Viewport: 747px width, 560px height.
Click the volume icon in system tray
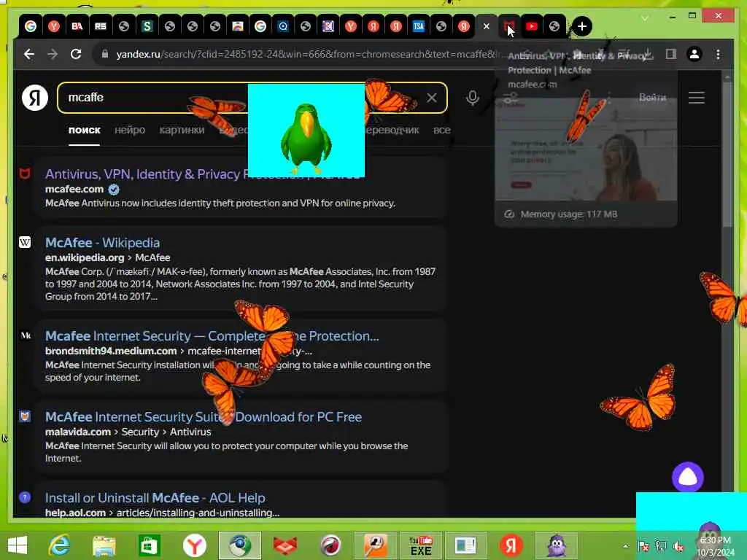(x=678, y=546)
